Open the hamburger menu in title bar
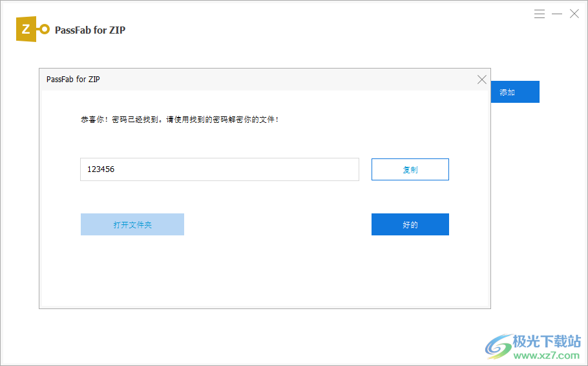The width and height of the screenshot is (588, 366). coord(540,14)
